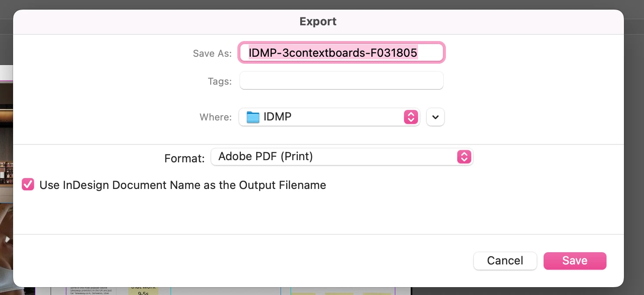The image size is (644, 295).
Task: Click the 'Format:' label
Action: point(184,158)
